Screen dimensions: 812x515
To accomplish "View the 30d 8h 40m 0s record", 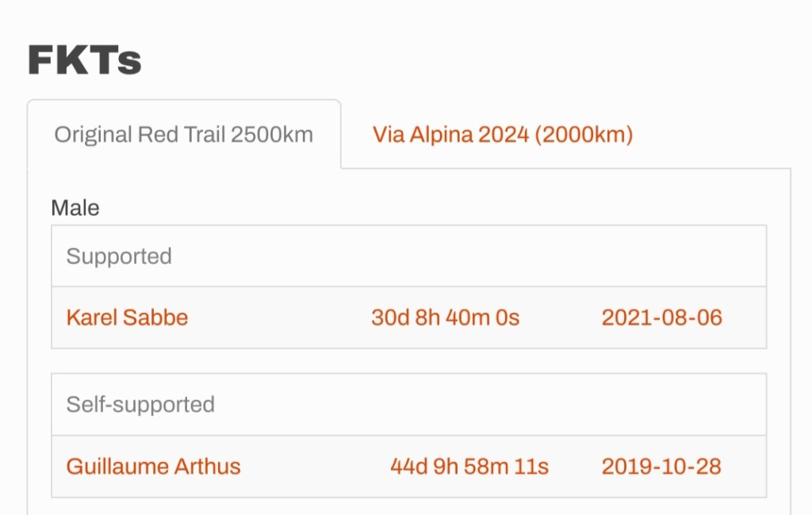I will [445, 318].
